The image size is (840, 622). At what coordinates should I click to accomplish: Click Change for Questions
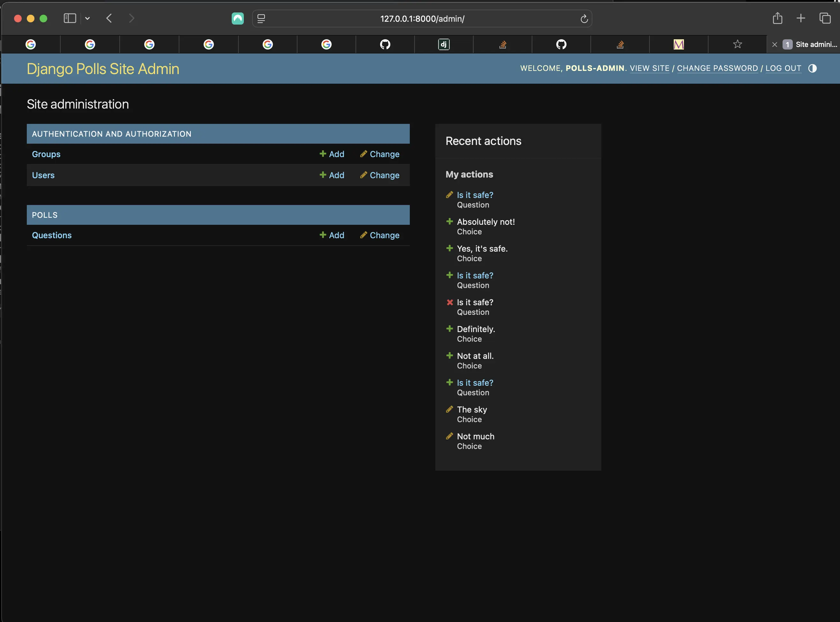(x=380, y=235)
